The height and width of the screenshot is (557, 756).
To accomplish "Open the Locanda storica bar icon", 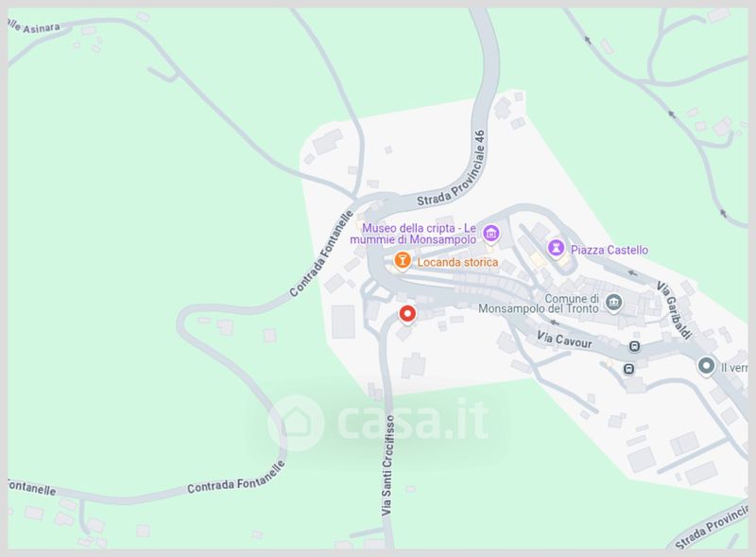I will coord(402,261).
